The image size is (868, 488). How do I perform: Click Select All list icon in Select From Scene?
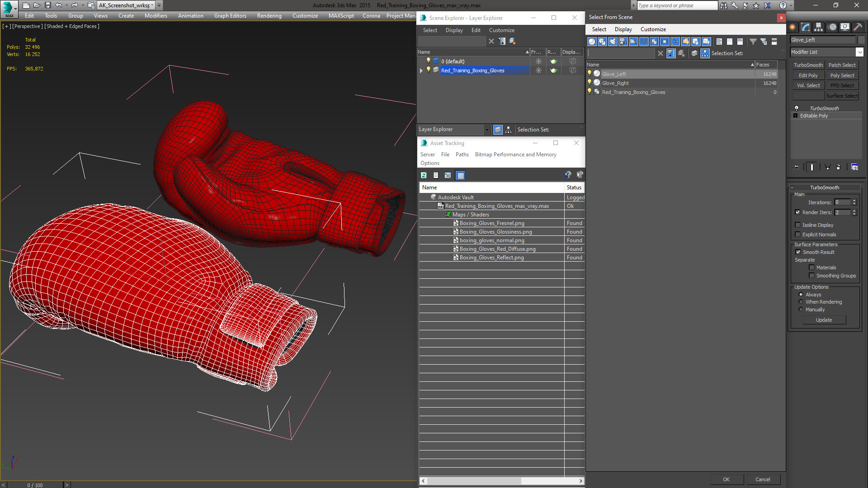pos(719,42)
